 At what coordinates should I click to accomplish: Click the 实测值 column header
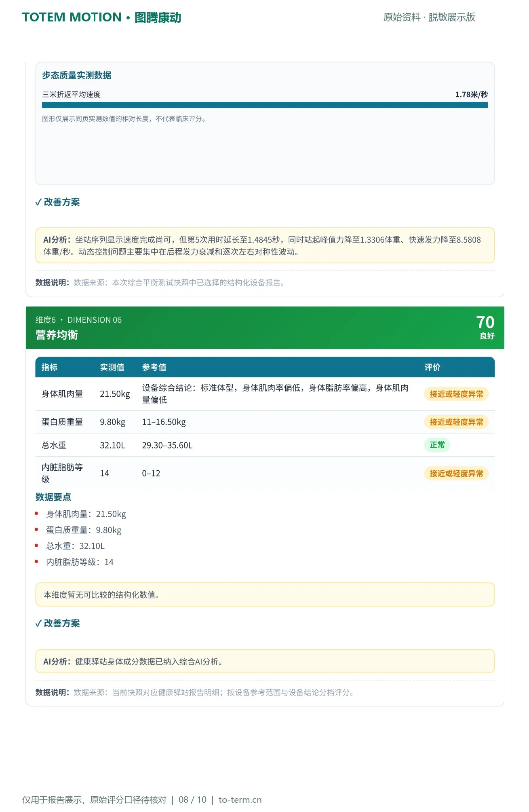112,367
